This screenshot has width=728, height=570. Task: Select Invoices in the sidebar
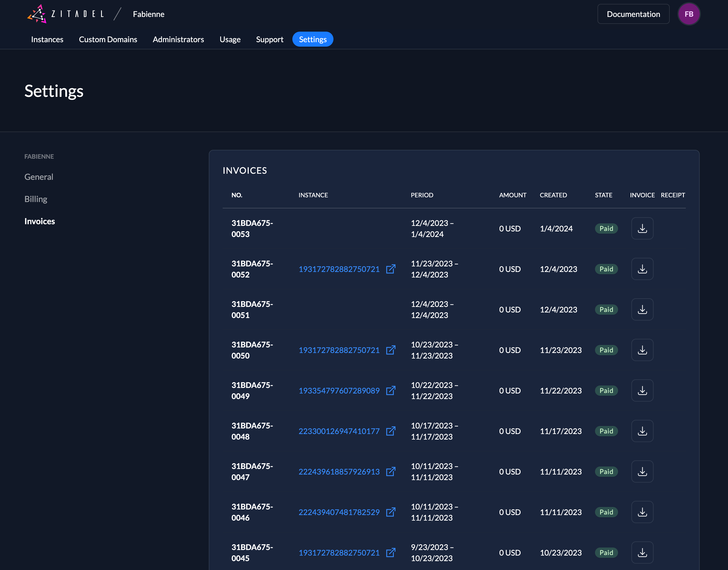click(40, 221)
